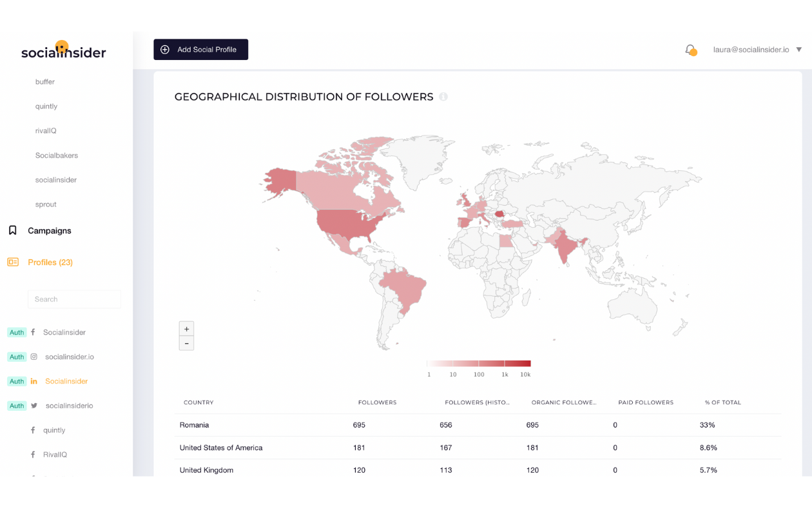Sort by the COUNTRY column header
812x516 pixels.
point(198,402)
